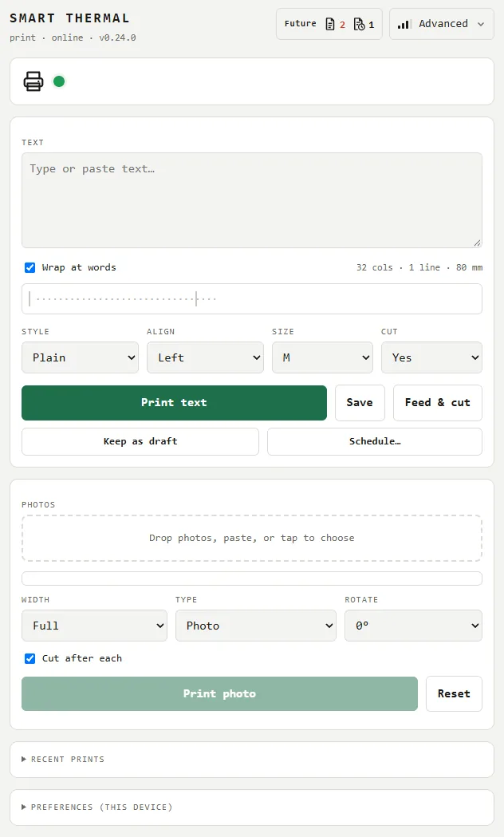Open the drafts document icon with count 2

tap(330, 24)
